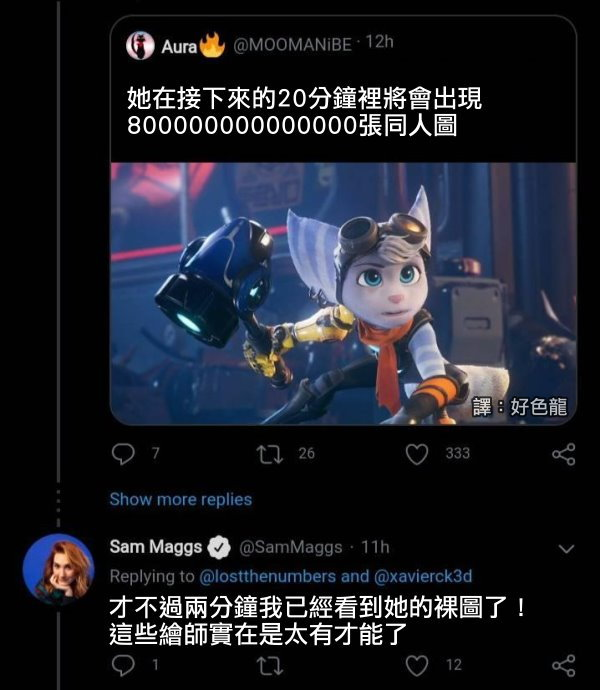
Task: Like Sam Maggs' reply with 12 likes
Action: [416, 665]
